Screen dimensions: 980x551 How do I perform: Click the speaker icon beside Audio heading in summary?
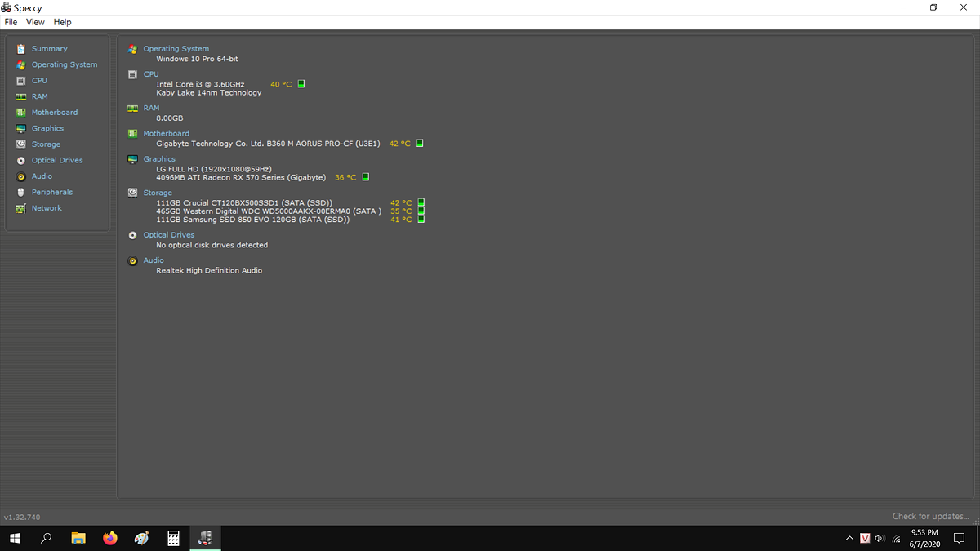coord(132,260)
